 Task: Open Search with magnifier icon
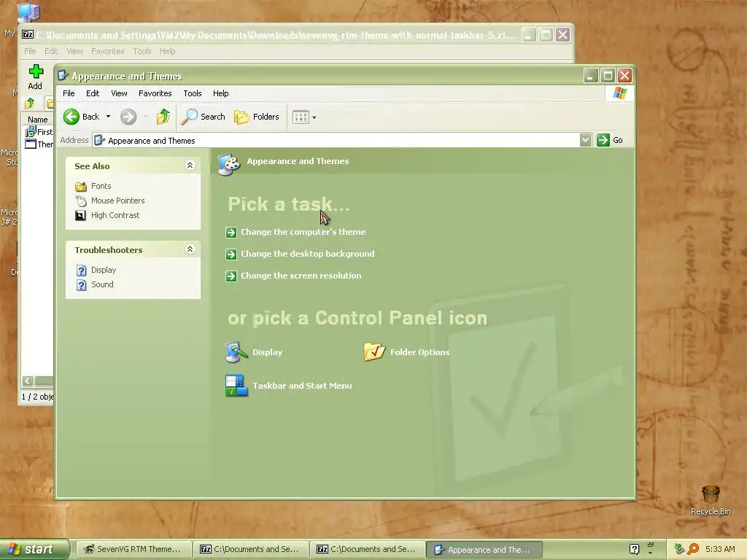click(x=203, y=117)
